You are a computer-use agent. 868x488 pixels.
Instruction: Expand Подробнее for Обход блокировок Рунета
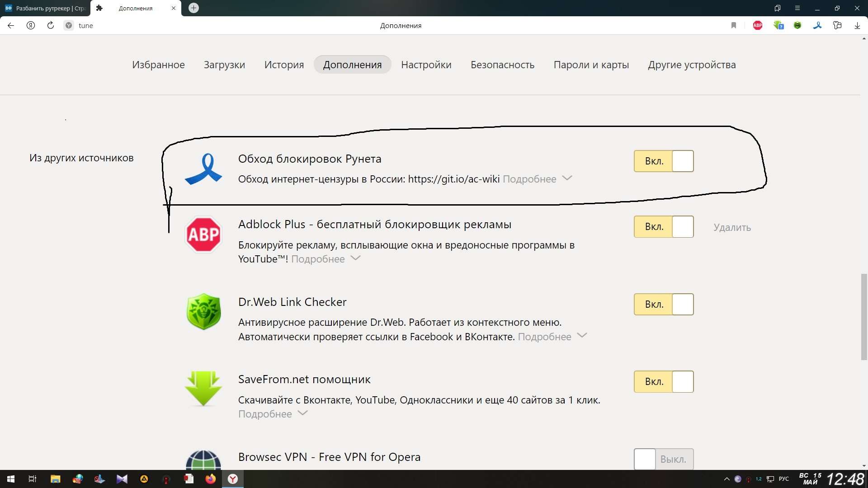pos(537,179)
